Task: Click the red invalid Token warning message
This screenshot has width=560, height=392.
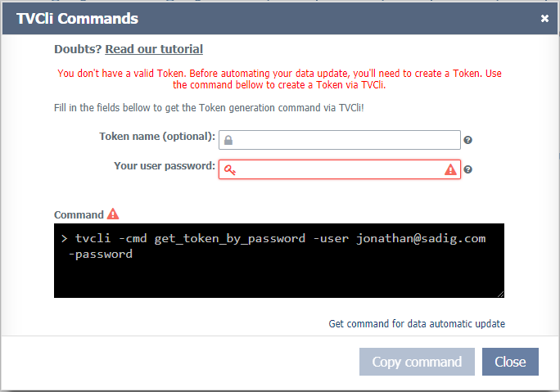Action: pyautogui.click(x=279, y=79)
